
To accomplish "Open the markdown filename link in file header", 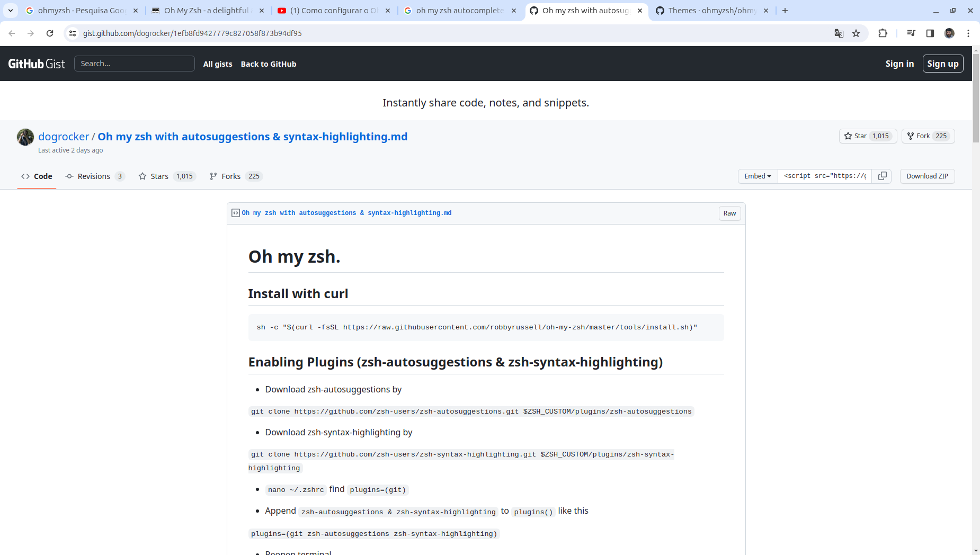I will point(347,213).
